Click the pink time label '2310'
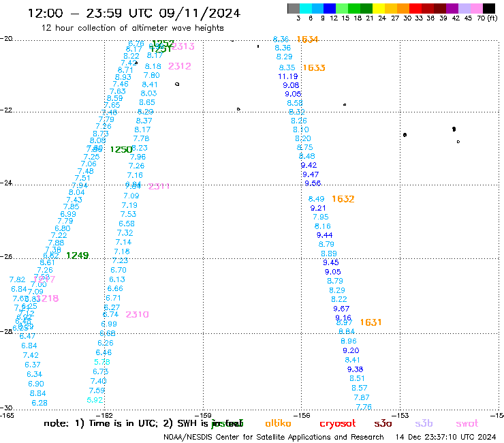 [x=138, y=314]
